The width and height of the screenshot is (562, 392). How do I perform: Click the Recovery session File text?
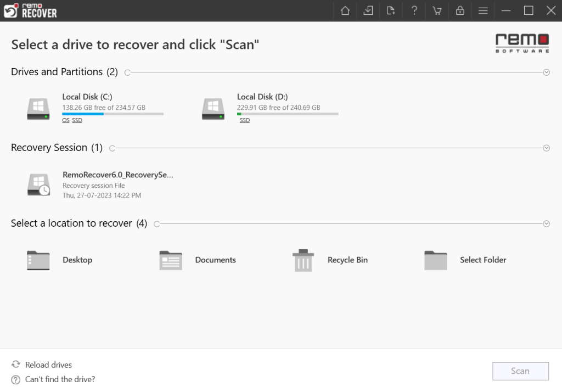point(93,186)
